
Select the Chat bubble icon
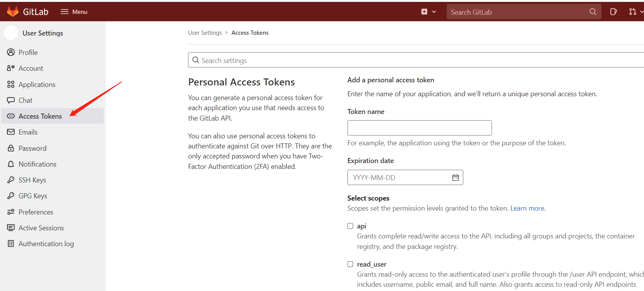click(x=11, y=100)
